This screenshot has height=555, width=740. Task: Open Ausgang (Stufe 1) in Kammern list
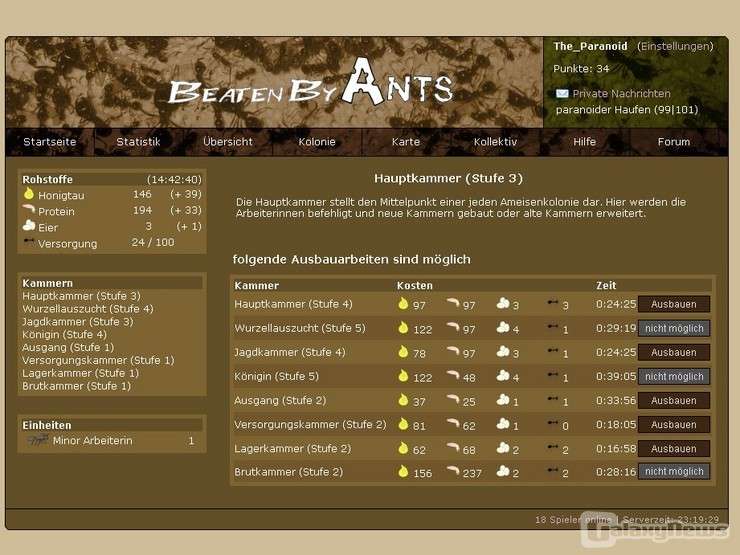coord(68,347)
